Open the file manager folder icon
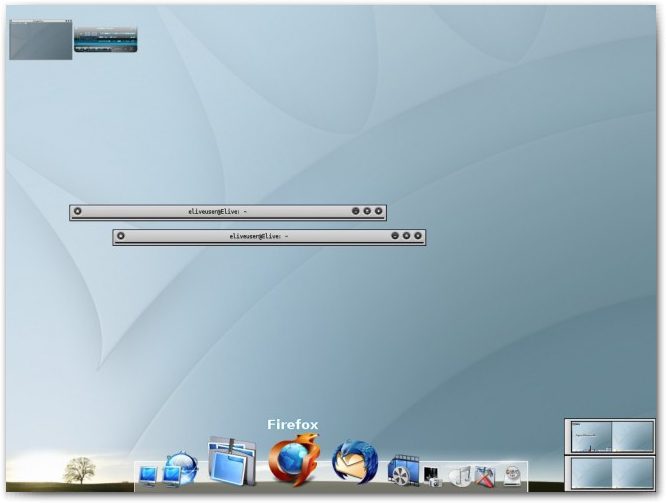Screen dimensions: 666x503 click(x=232, y=462)
